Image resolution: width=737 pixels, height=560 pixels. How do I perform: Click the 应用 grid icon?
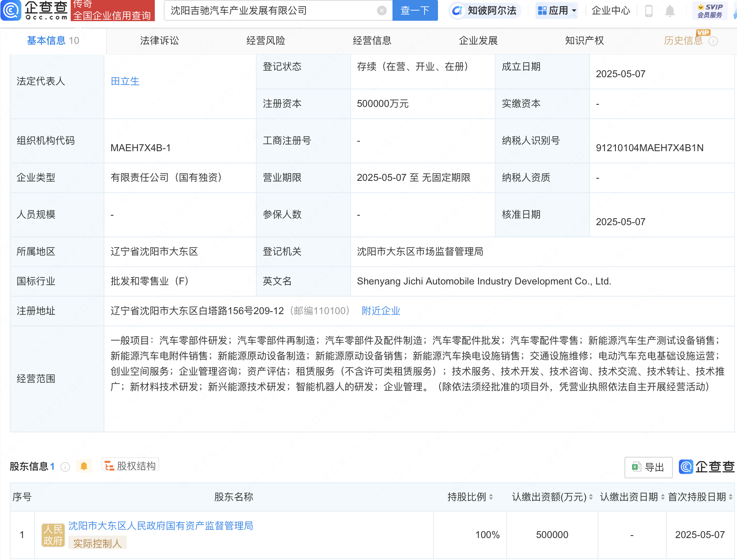point(542,11)
